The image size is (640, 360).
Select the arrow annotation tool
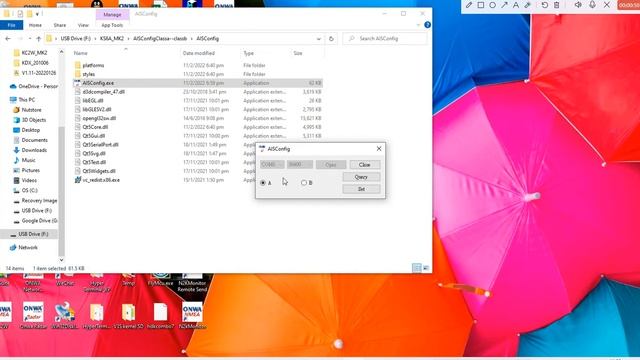click(x=504, y=5)
